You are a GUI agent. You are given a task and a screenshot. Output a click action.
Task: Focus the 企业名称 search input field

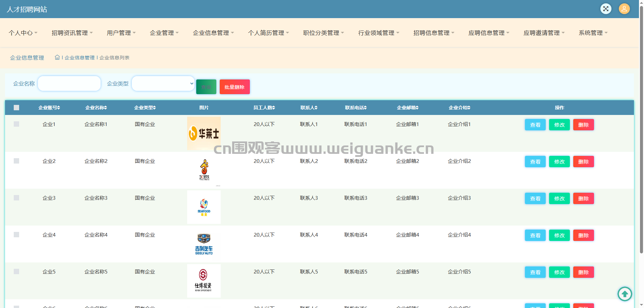point(69,83)
